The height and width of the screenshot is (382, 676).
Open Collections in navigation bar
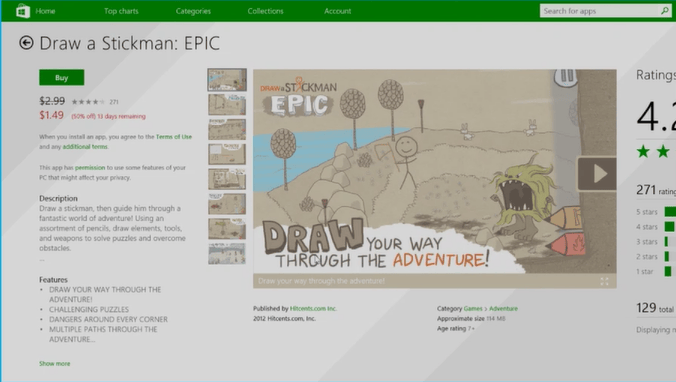pos(266,11)
